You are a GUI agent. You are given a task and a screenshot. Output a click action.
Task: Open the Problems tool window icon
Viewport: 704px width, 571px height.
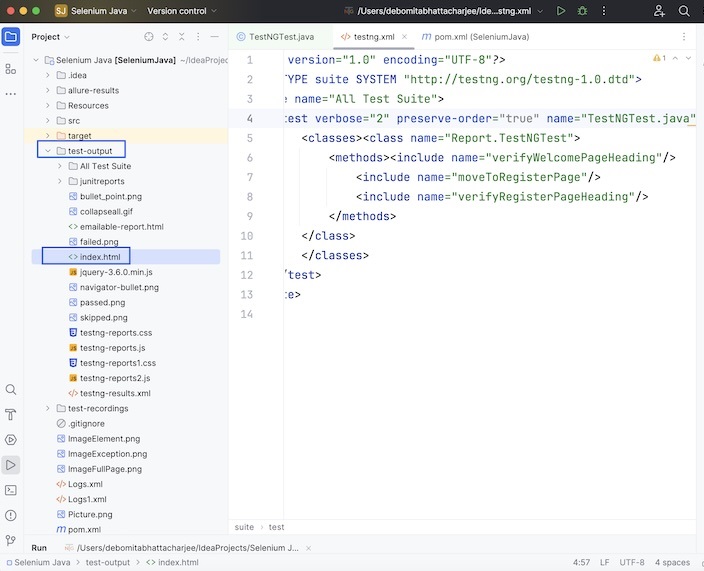(x=11, y=515)
